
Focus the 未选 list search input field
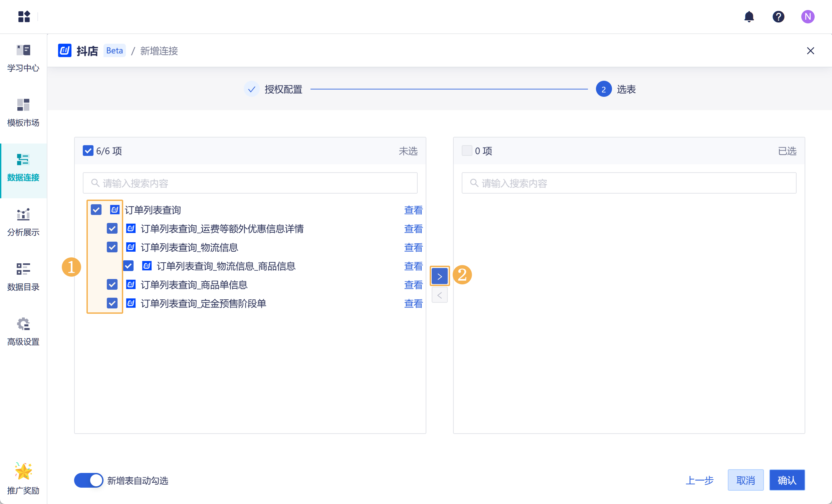coord(250,183)
